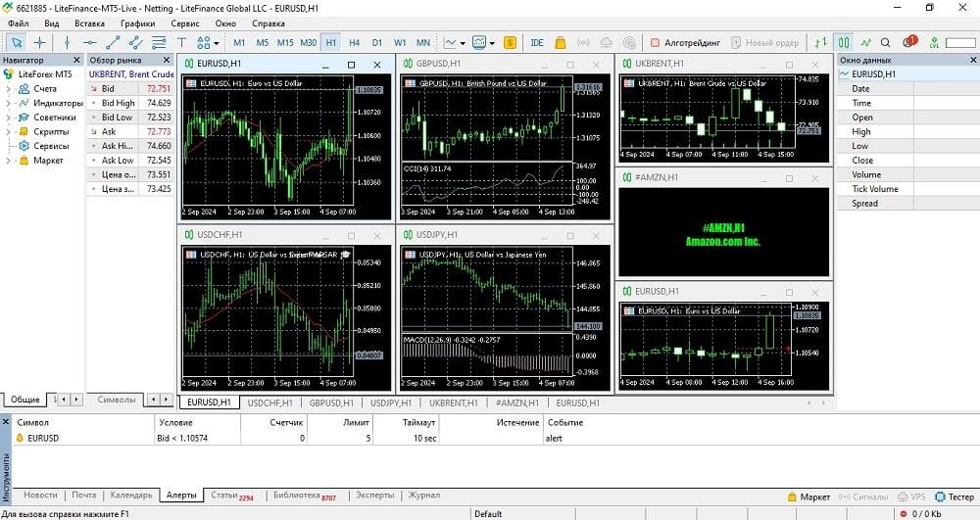Switch to the USDCHF,H1 chart tab
Image resolution: width=980 pixels, height=520 pixels.
coord(269,402)
